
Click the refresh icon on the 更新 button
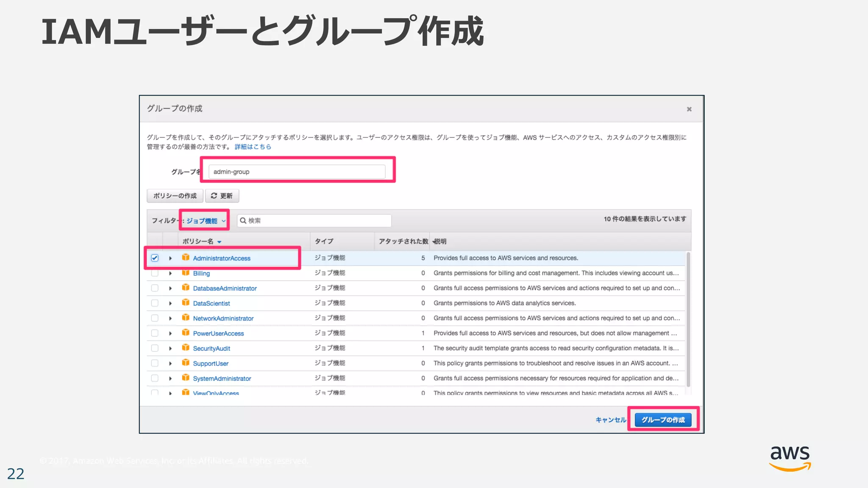(214, 196)
